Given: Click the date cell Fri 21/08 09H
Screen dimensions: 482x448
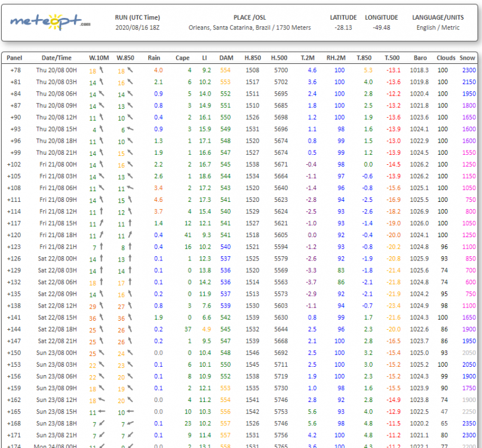Looking at the screenshot, I should 58,200.
